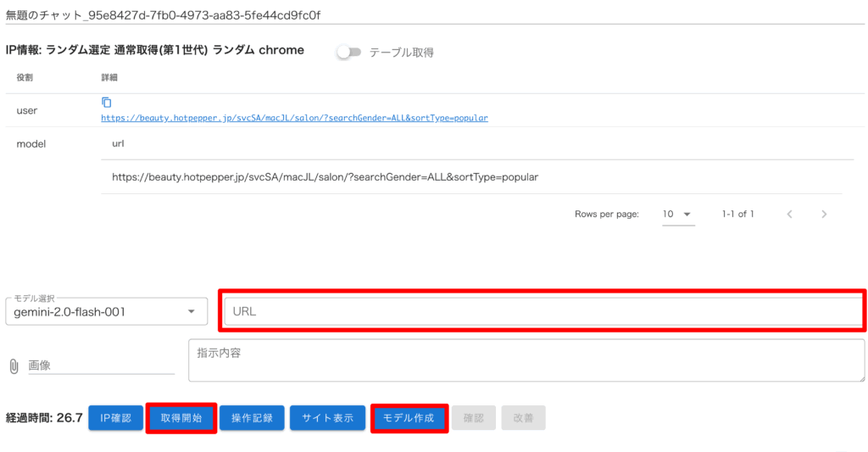
Task: Open the beauty.hotpepper.jp link in user row
Action: [x=294, y=119]
